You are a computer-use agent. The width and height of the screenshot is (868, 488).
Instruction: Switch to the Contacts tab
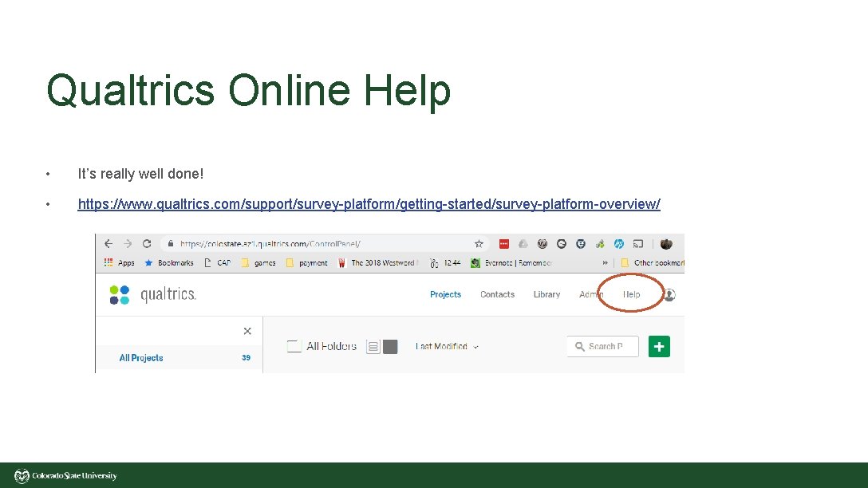(x=497, y=294)
